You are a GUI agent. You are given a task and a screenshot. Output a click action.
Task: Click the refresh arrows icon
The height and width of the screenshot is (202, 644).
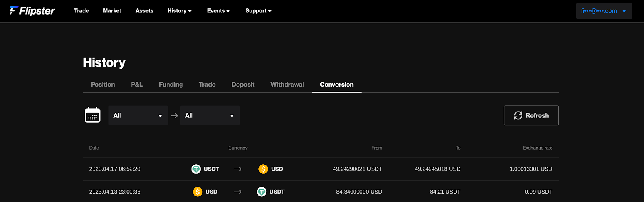click(x=518, y=115)
